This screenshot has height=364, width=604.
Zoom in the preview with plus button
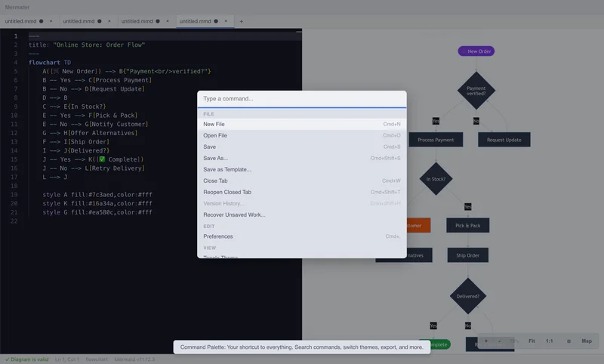point(485,341)
